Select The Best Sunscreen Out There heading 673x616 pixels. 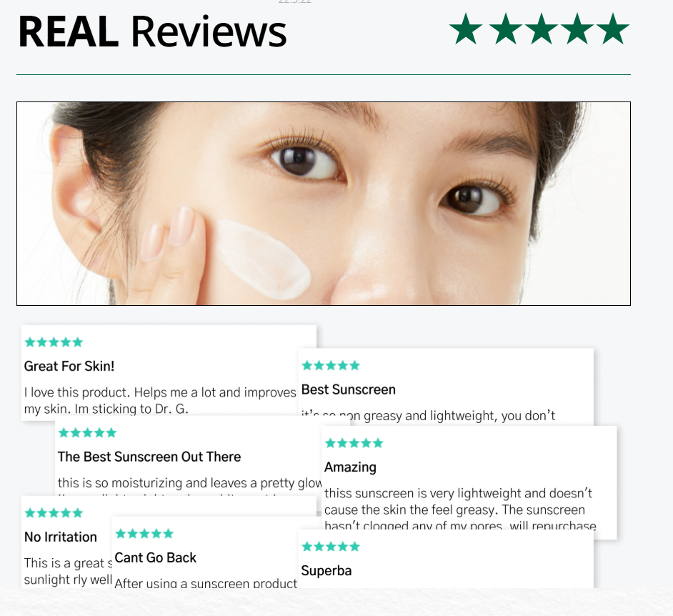[x=149, y=457]
